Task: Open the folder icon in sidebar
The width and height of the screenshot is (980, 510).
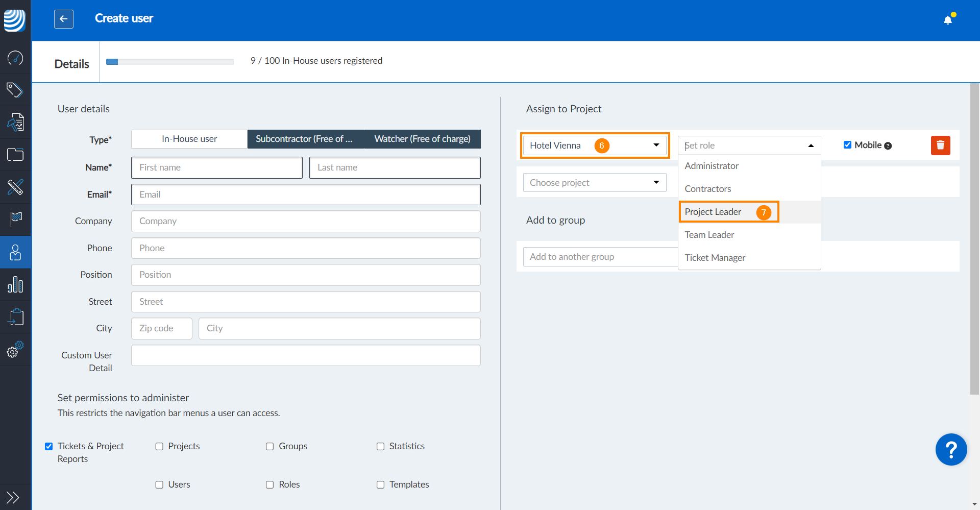Action: (x=15, y=155)
